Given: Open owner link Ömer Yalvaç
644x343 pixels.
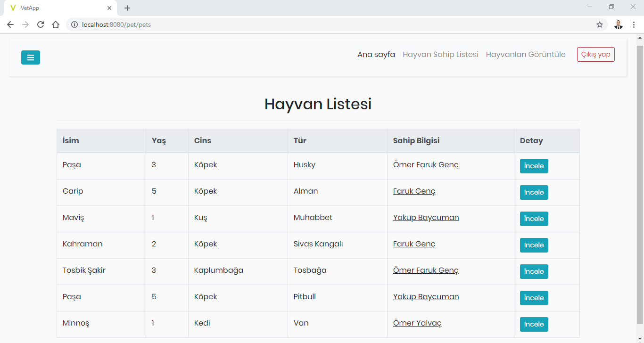Looking at the screenshot, I should pyautogui.click(x=417, y=323).
